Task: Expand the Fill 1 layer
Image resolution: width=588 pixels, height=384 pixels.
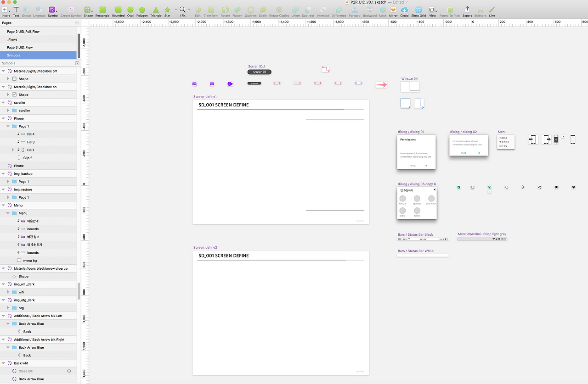Action: click(x=13, y=150)
